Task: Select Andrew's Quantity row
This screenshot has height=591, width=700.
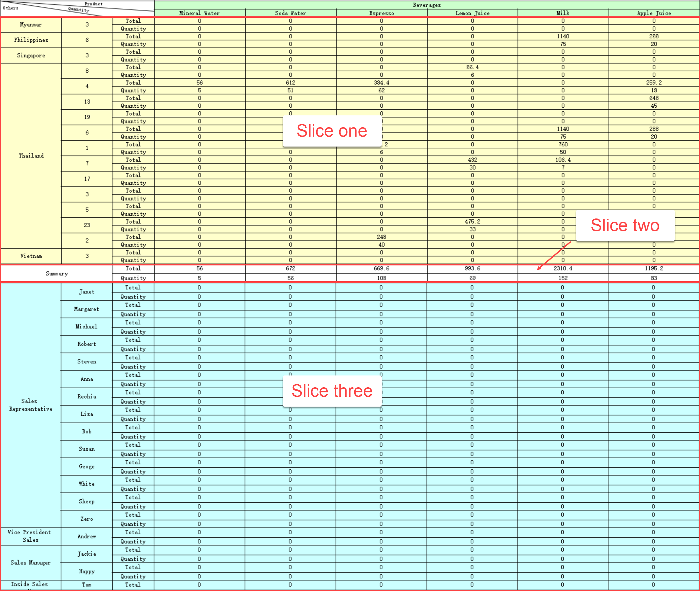Action: pyautogui.click(x=132, y=541)
